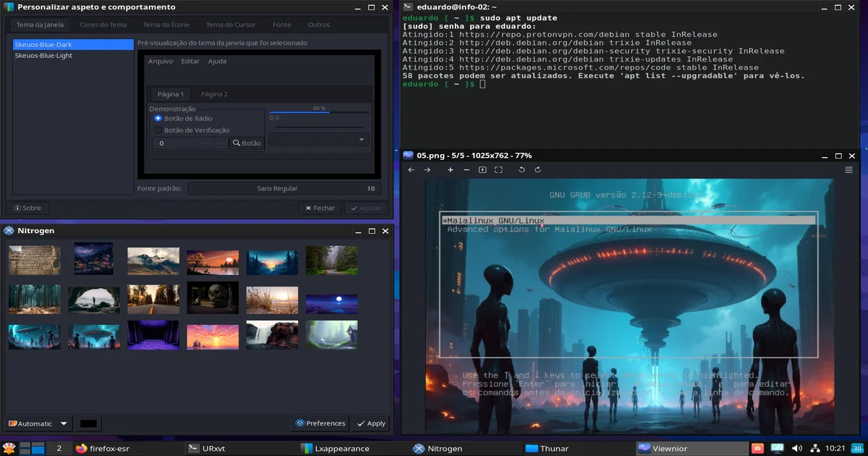The height and width of the screenshot is (456, 868).
Task: Click the Sans Regular 10 font selector
Action: [284, 188]
